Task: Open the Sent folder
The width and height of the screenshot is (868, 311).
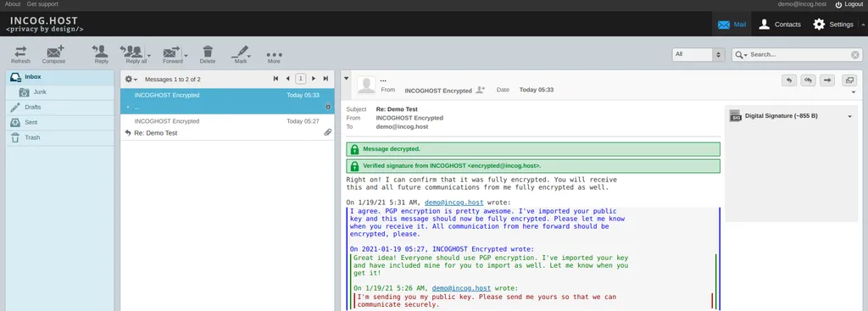Action: click(x=60, y=122)
